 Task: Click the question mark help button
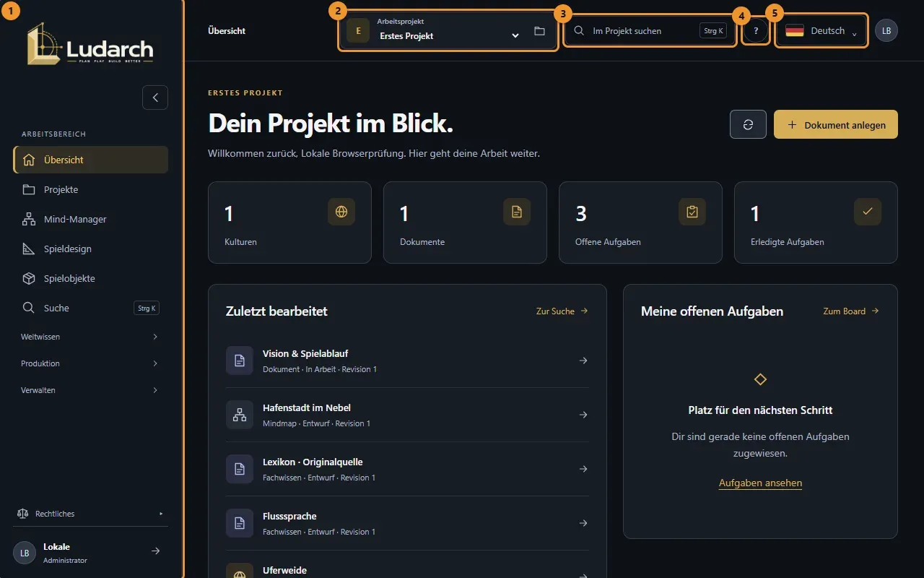pyautogui.click(x=756, y=31)
